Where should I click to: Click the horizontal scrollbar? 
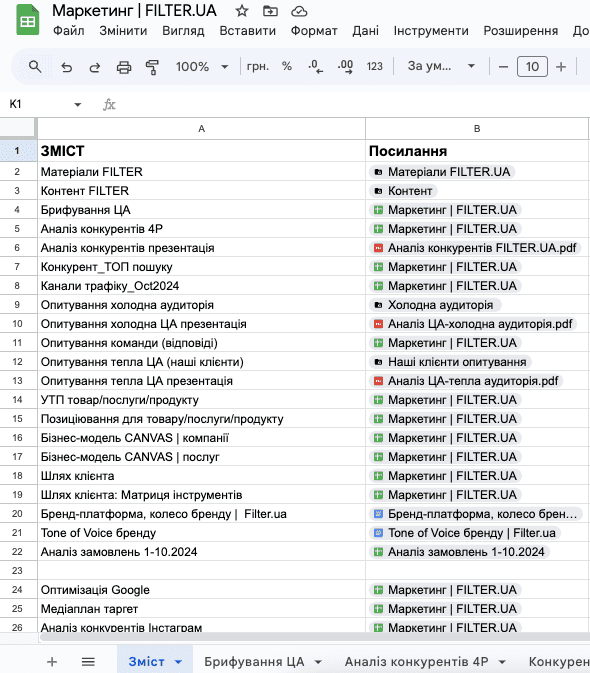[x=313, y=637]
